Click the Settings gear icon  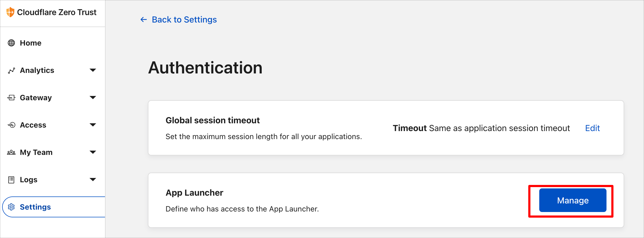11,207
